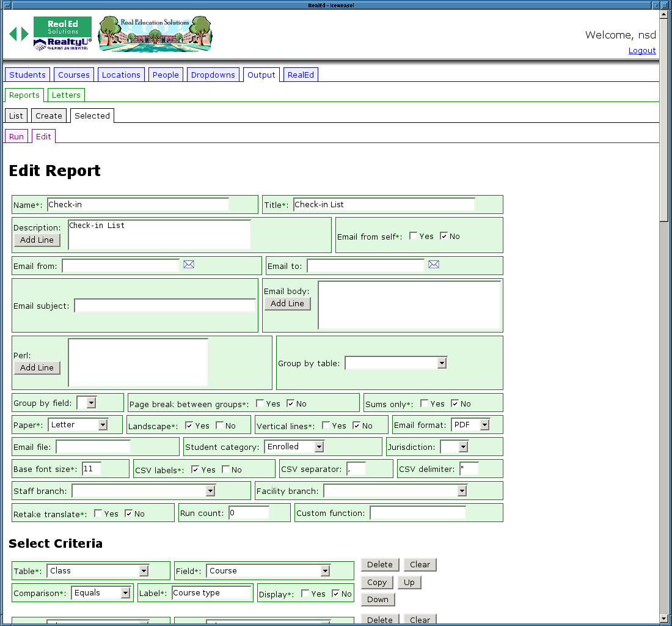Tick the No checkbox for Landscape
This screenshot has height=626, width=672.
click(220, 425)
